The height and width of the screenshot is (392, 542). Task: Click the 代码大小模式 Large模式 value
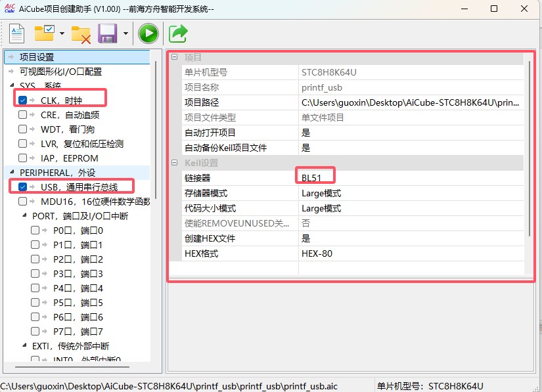411,208
